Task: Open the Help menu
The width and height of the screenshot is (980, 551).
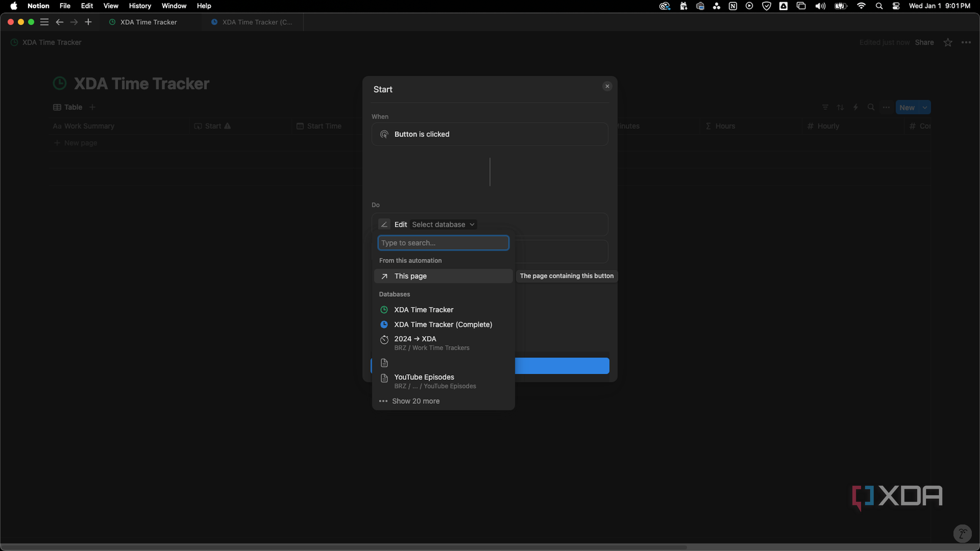Action: point(204,6)
